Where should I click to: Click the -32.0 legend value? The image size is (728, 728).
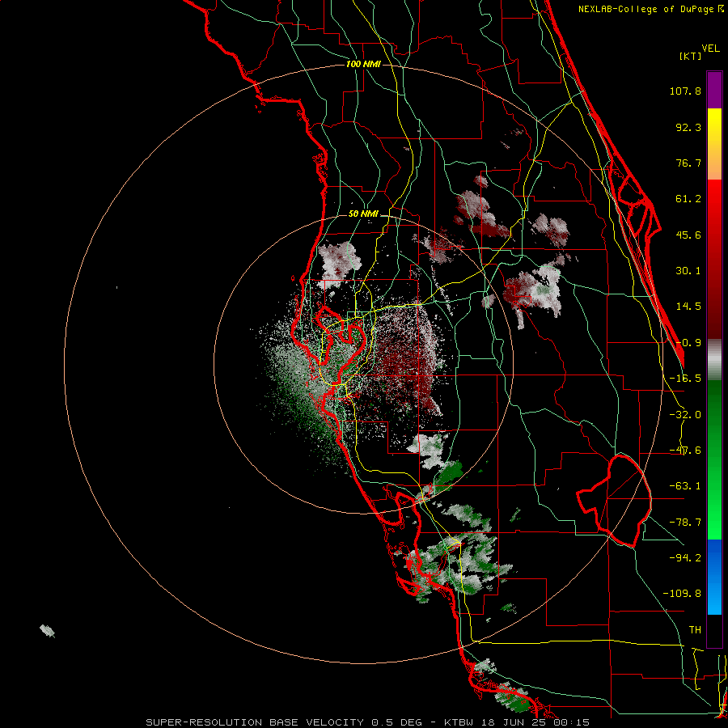point(685,415)
